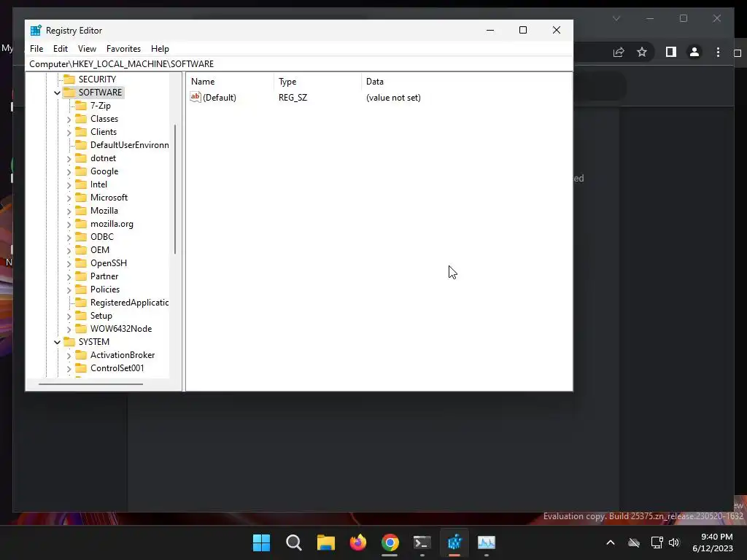Viewport: 747px width, 560px height.
Task: Click the DefaultUserEnvironment folder icon
Action: click(x=81, y=145)
